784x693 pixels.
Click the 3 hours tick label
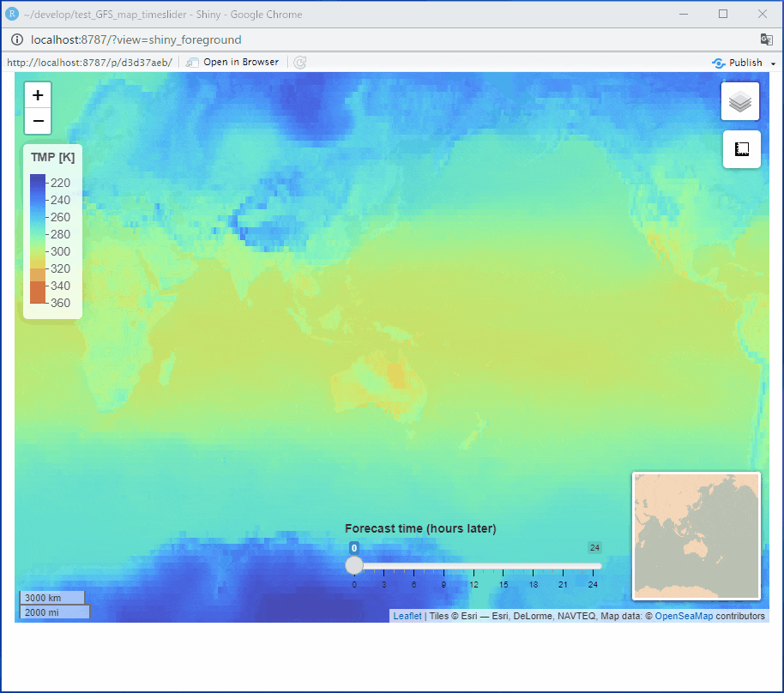[x=384, y=584]
